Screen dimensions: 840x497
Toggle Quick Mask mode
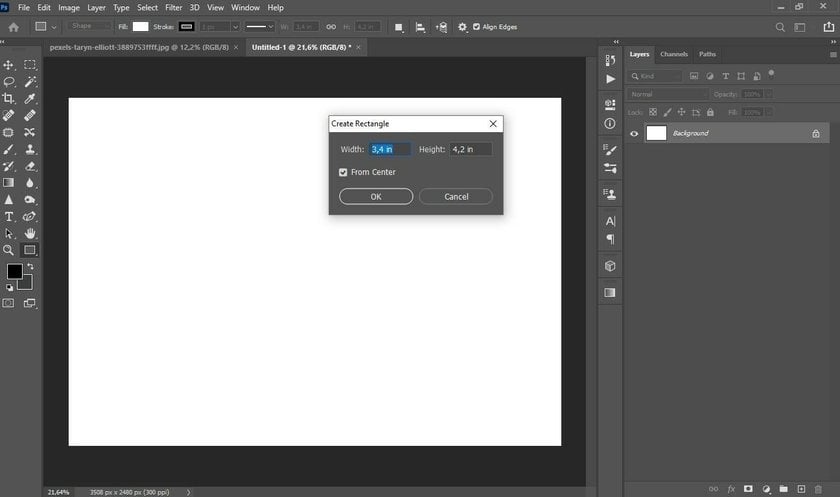9,304
